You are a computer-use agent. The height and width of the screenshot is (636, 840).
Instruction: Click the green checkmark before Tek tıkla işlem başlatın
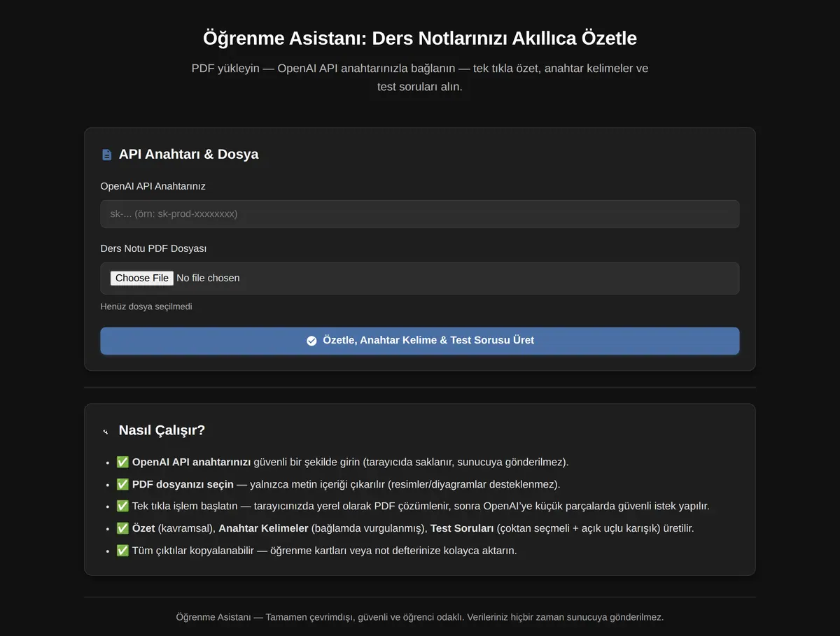click(x=122, y=506)
